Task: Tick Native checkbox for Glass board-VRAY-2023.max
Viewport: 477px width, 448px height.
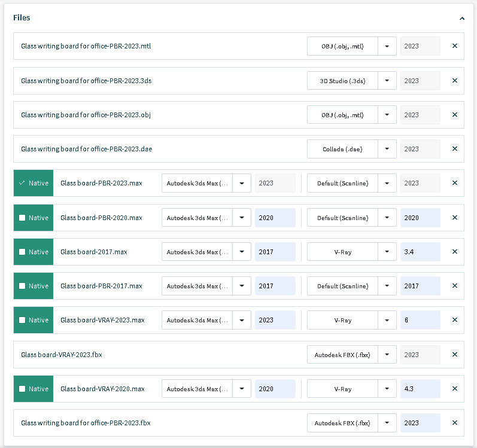Action: pos(22,320)
